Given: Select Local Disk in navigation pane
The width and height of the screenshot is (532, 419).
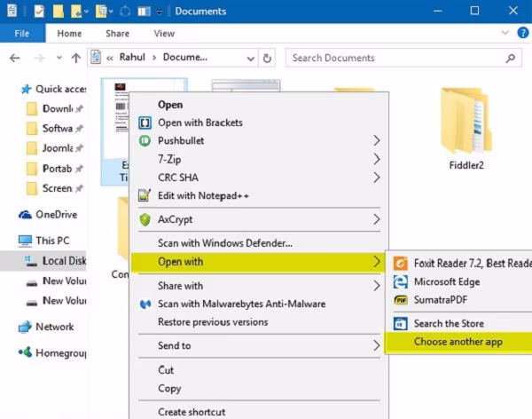Looking at the screenshot, I should click(43, 261).
